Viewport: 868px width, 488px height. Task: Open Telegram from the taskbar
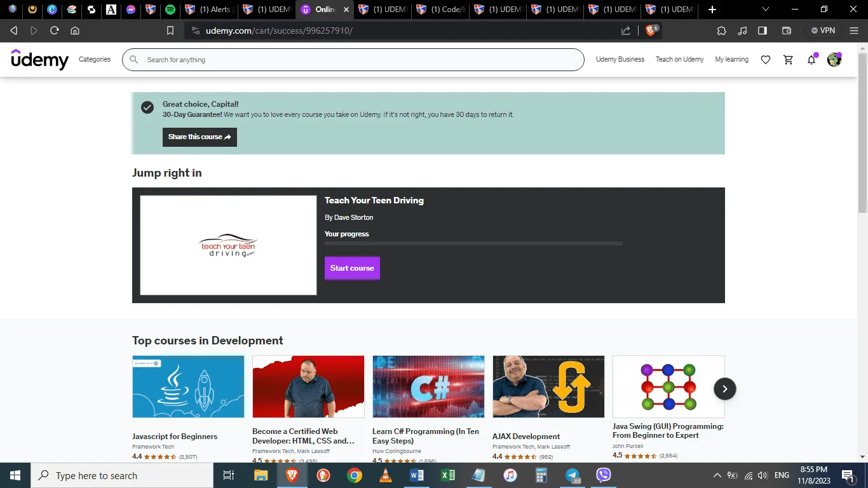[573, 475]
